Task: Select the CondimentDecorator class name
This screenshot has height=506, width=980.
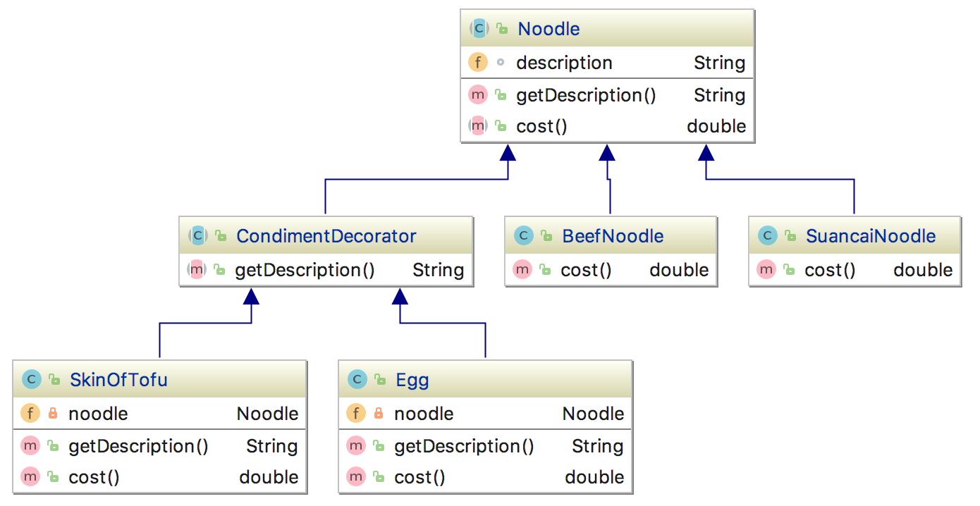Action: tap(326, 236)
